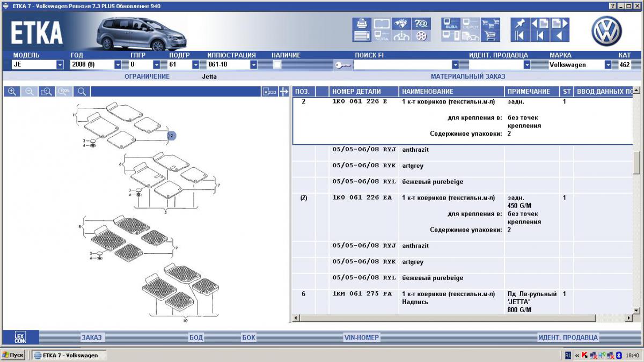Click the DEPOT icon
Screen dimensions: 644x362
471,24
